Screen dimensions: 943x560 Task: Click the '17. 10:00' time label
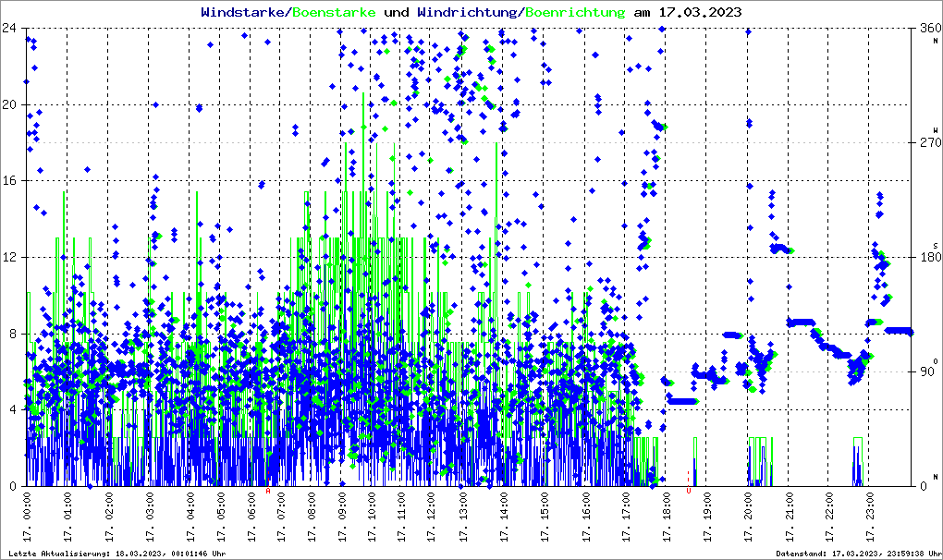click(x=372, y=517)
